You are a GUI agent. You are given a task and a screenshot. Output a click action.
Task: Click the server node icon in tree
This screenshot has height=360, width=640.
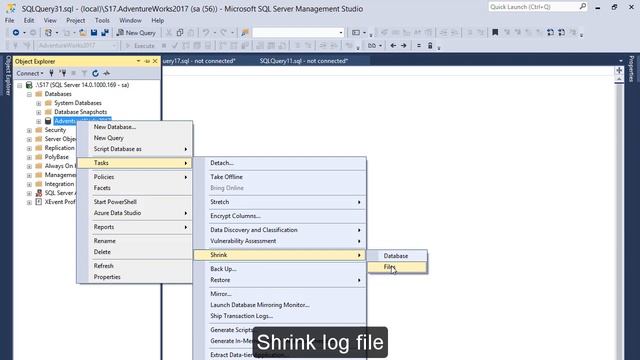click(x=29, y=85)
